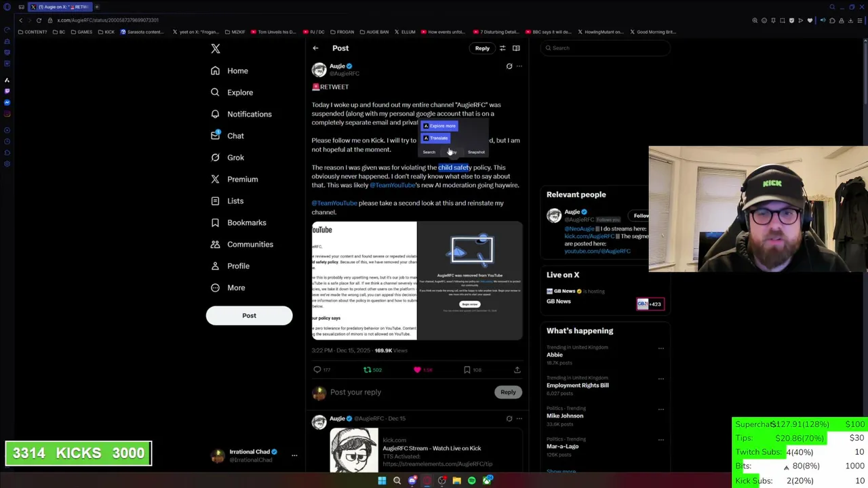868x488 pixels.
Task: Open reply sorting filter icon
Action: [x=502, y=48]
